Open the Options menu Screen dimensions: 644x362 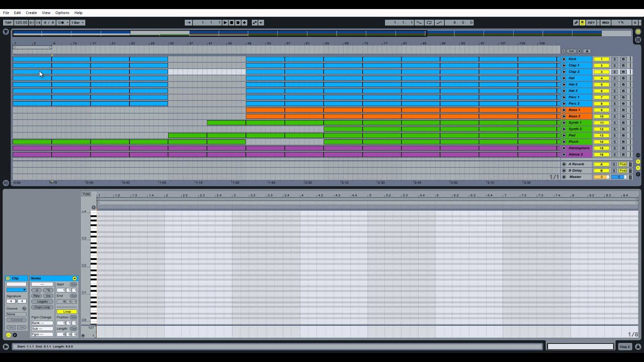pyautogui.click(x=62, y=13)
